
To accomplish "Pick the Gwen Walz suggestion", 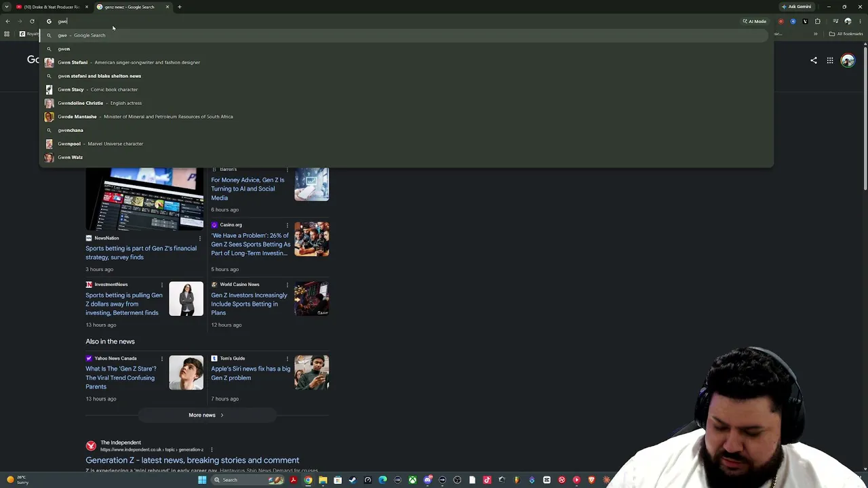I will (406, 157).
